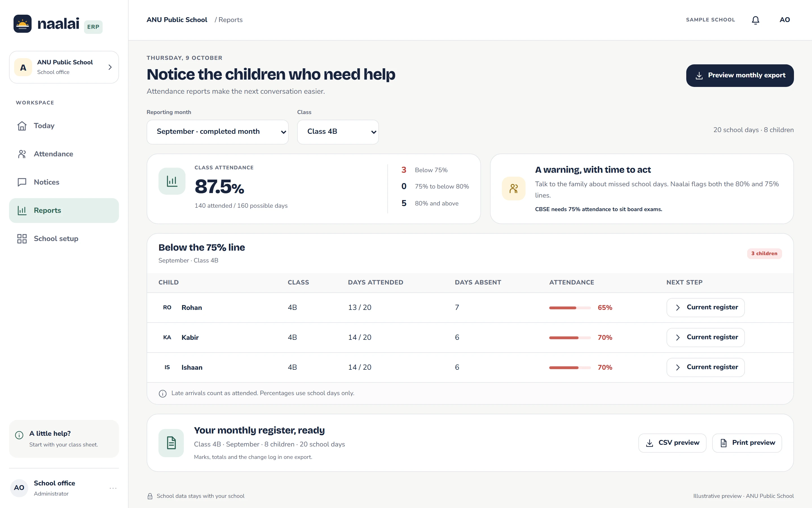Open Attendance in the sidebar

pos(64,154)
